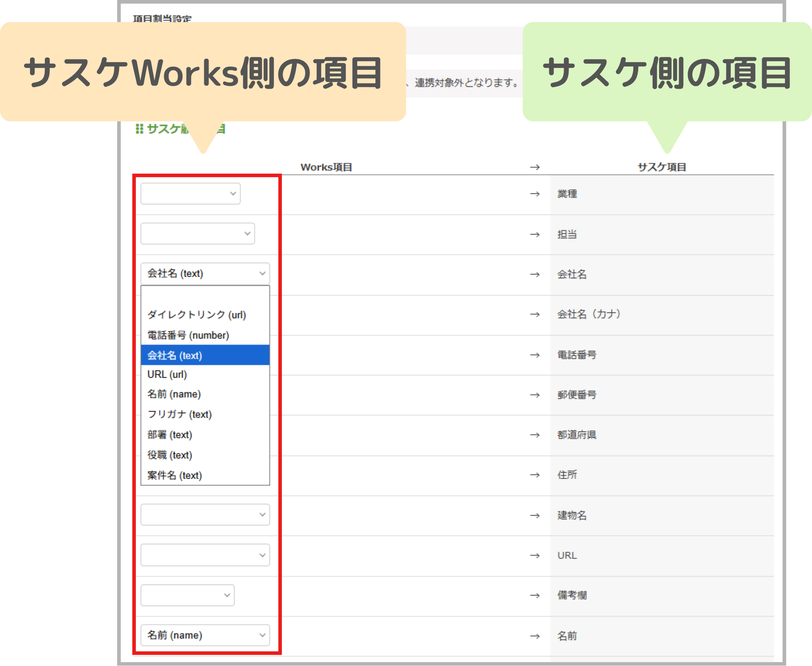
Task: Open the Works dropdown for 担当 row
Action: [x=197, y=233]
